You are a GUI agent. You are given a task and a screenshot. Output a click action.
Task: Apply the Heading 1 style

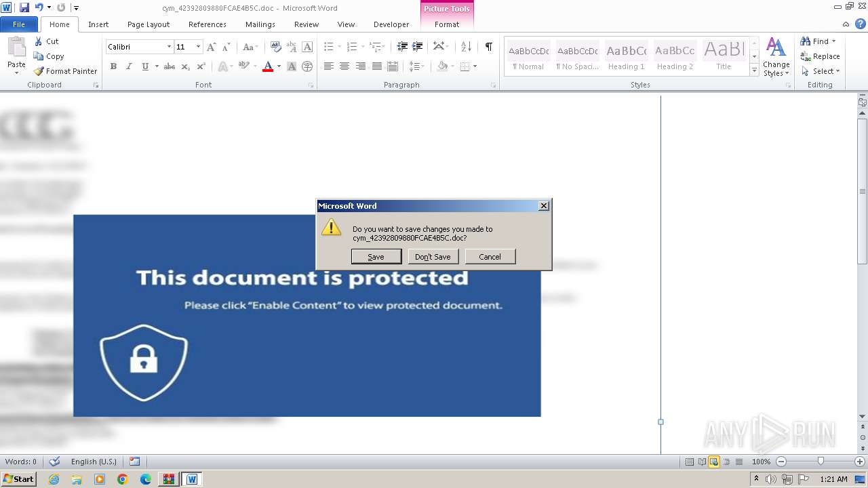[627, 57]
